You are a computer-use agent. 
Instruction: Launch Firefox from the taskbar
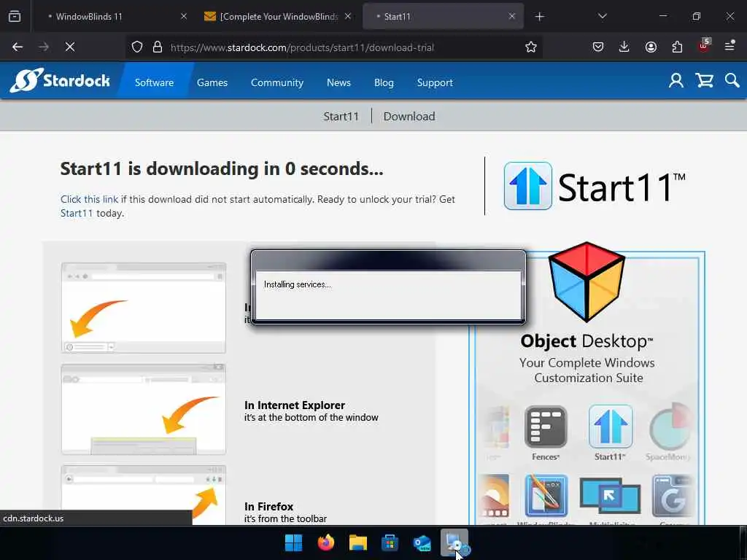click(326, 542)
